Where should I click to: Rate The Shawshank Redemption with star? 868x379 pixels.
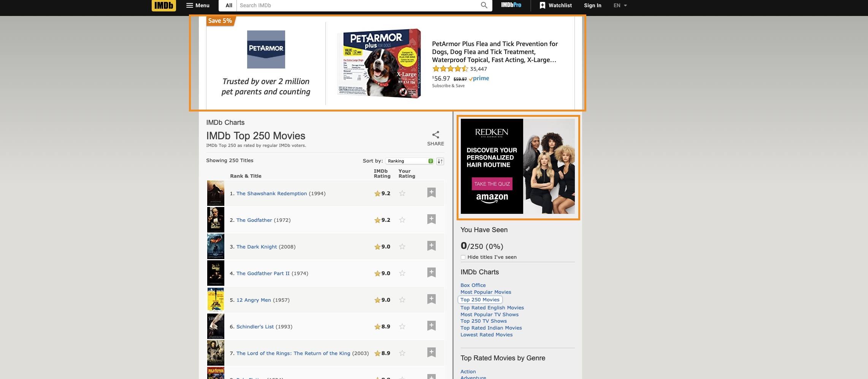402,193
